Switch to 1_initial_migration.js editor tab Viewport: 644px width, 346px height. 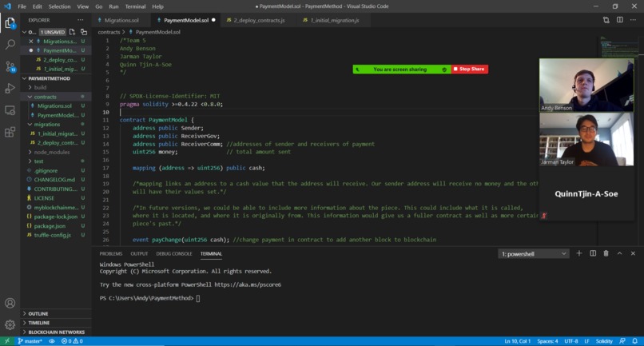(x=334, y=20)
